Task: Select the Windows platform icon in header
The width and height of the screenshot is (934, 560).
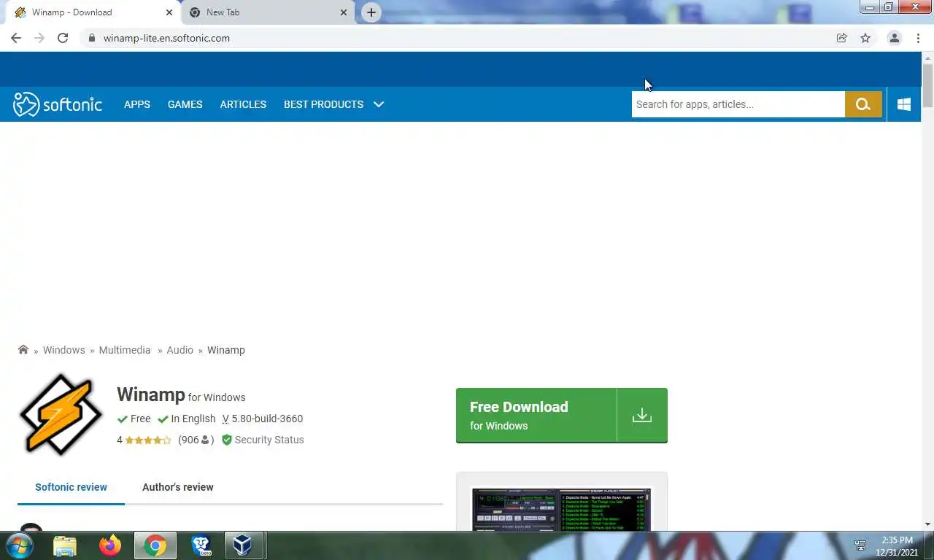Action: tap(904, 104)
